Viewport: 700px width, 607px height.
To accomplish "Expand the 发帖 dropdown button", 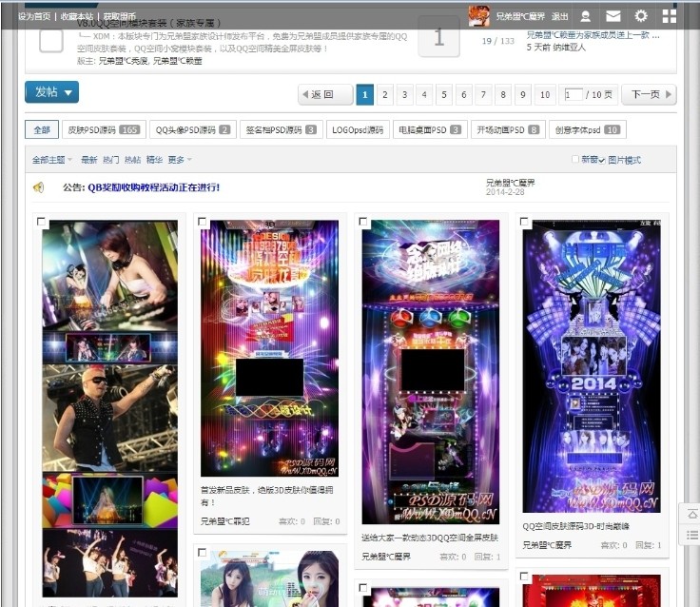I will click(x=51, y=92).
